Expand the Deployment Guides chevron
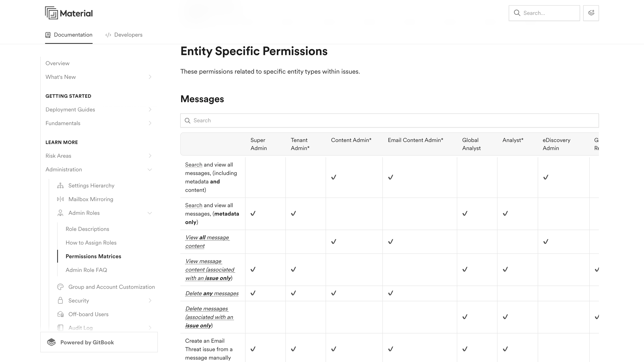This screenshot has width=644, height=362. click(x=150, y=109)
